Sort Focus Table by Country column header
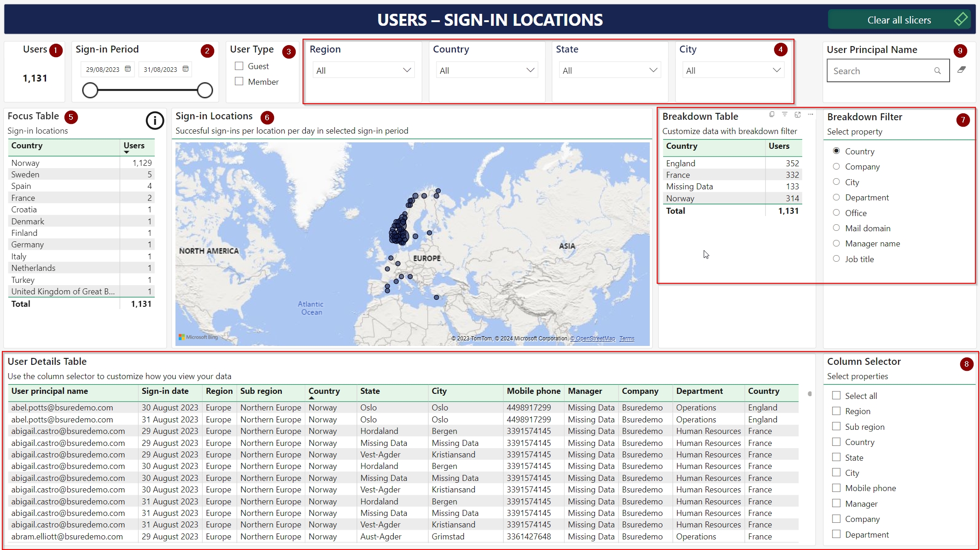 click(x=27, y=146)
